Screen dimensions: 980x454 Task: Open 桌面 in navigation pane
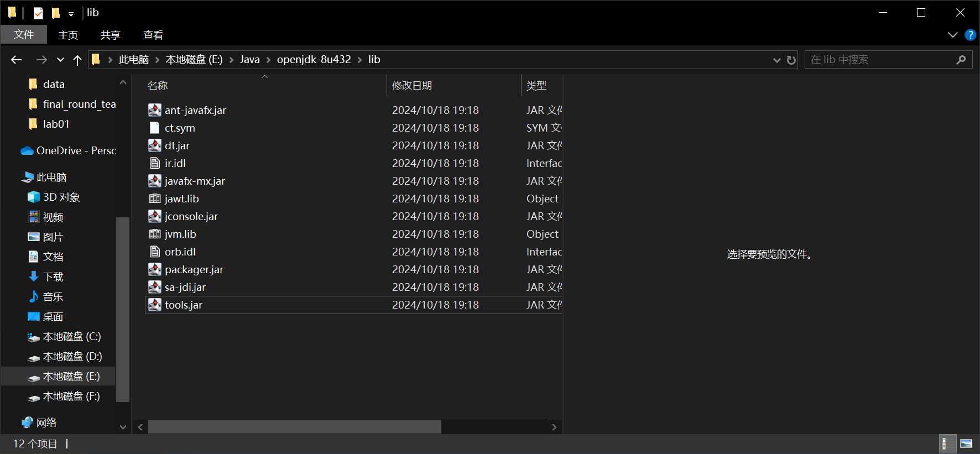(45, 316)
